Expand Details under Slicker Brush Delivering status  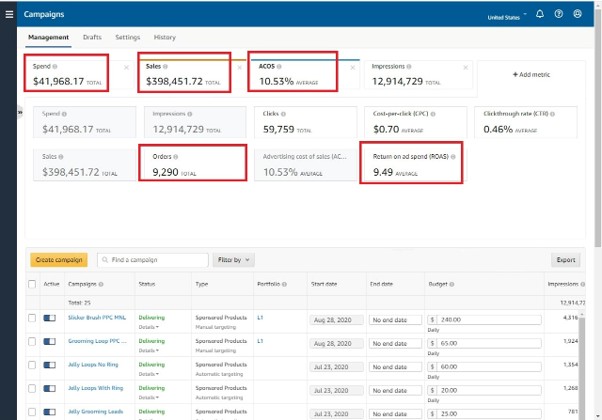point(149,327)
